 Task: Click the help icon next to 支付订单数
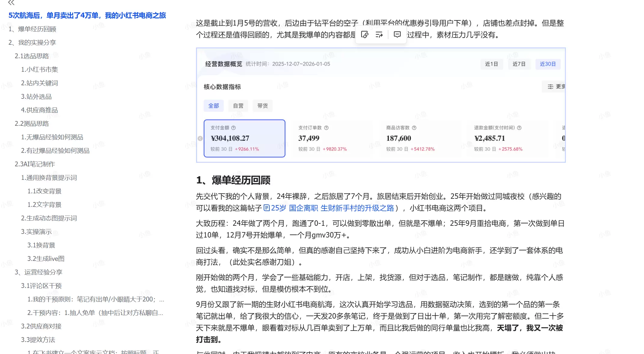click(x=327, y=127)
